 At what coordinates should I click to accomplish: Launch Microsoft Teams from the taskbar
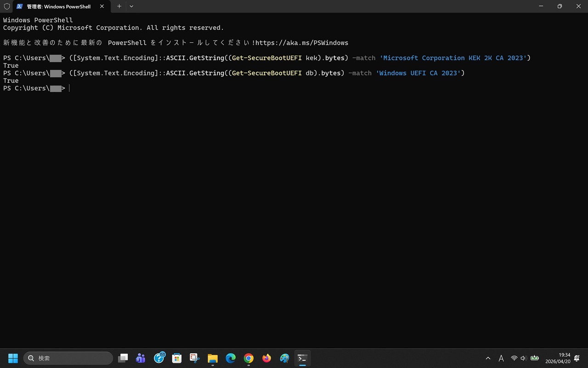(141, 358)
